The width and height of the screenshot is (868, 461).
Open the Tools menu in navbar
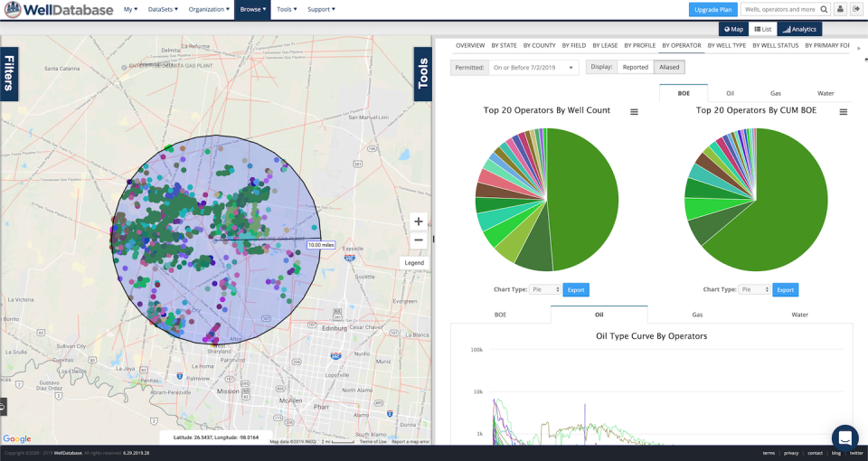[x=287, y=9]
